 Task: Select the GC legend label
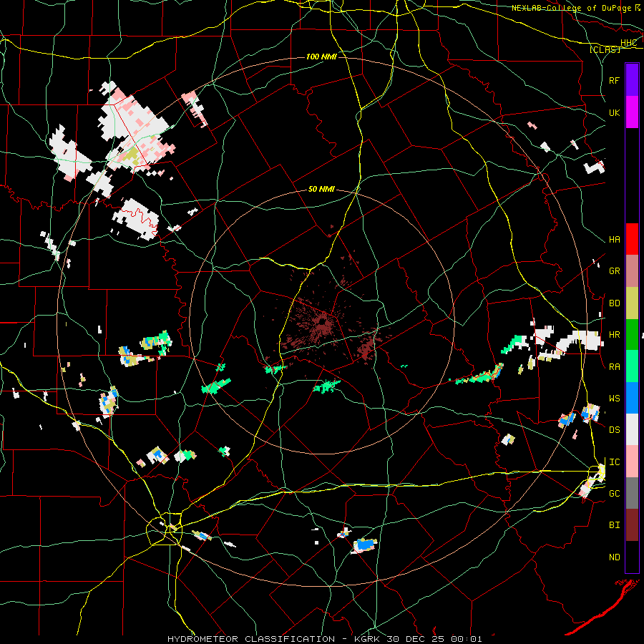click(614, 494)
